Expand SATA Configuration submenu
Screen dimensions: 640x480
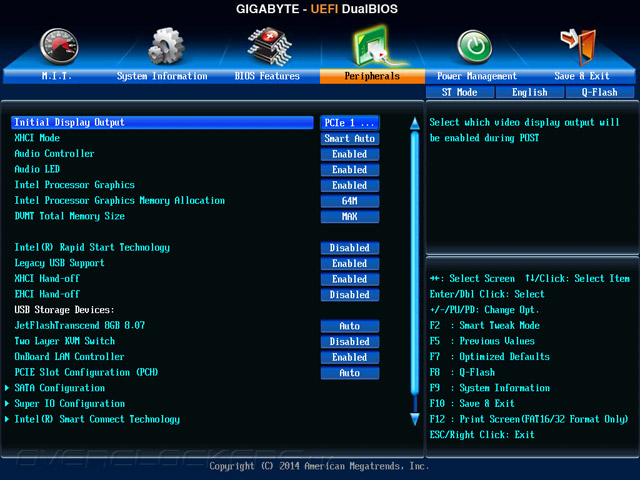click(60, 388)
